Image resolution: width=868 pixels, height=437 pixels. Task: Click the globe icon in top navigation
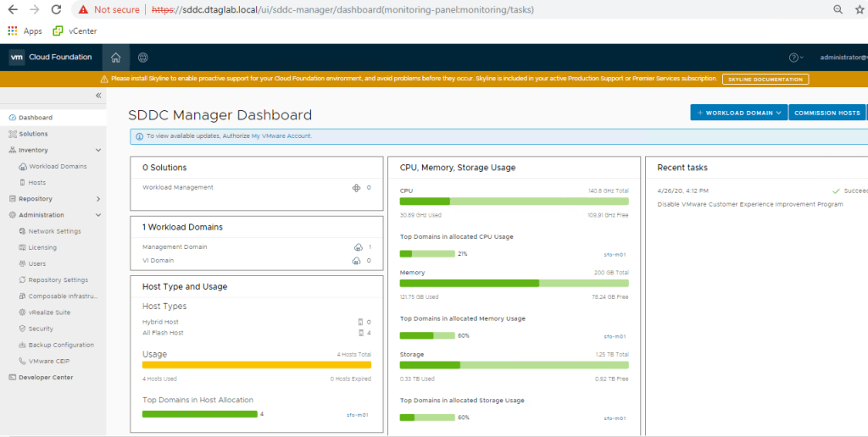[x=143, y=58]
